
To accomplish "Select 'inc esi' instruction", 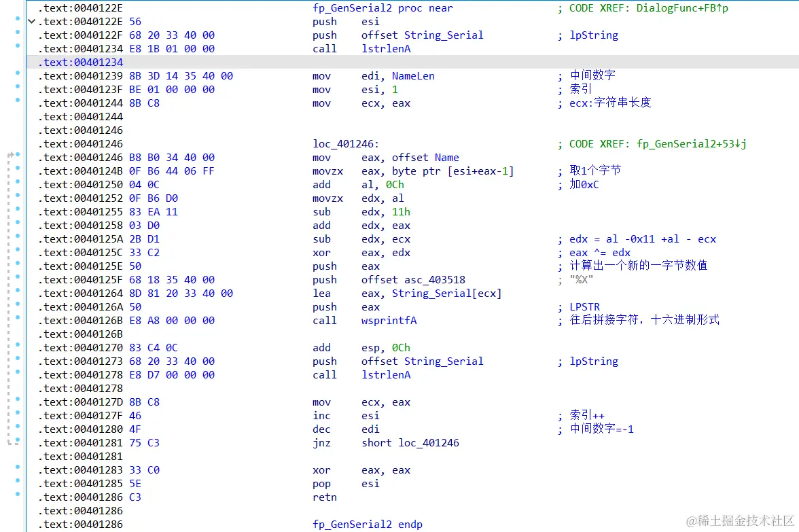I will pyautogui.click(x=346, y=416).
